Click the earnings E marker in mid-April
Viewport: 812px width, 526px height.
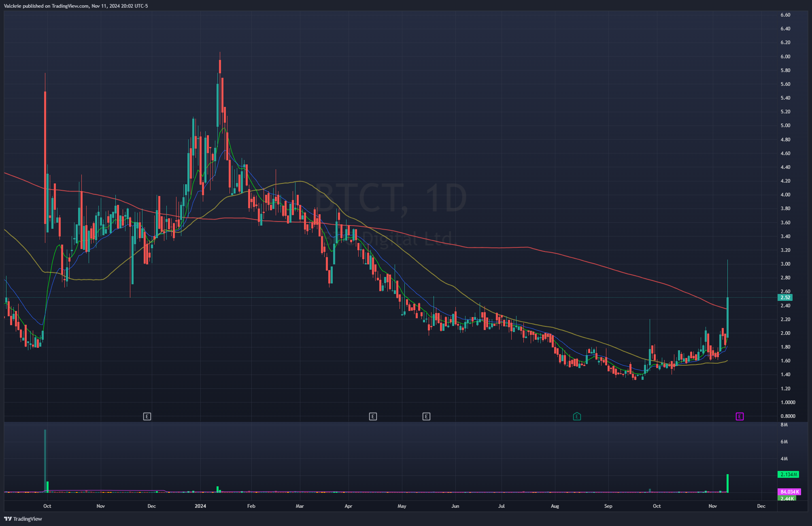(x=373, y=416)
